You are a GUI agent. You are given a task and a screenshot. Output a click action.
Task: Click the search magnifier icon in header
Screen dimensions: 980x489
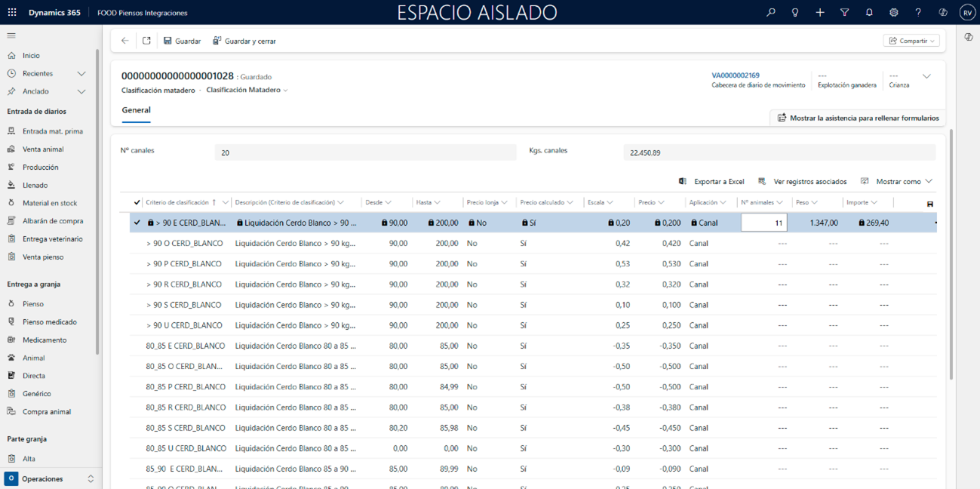coord(770,13)
